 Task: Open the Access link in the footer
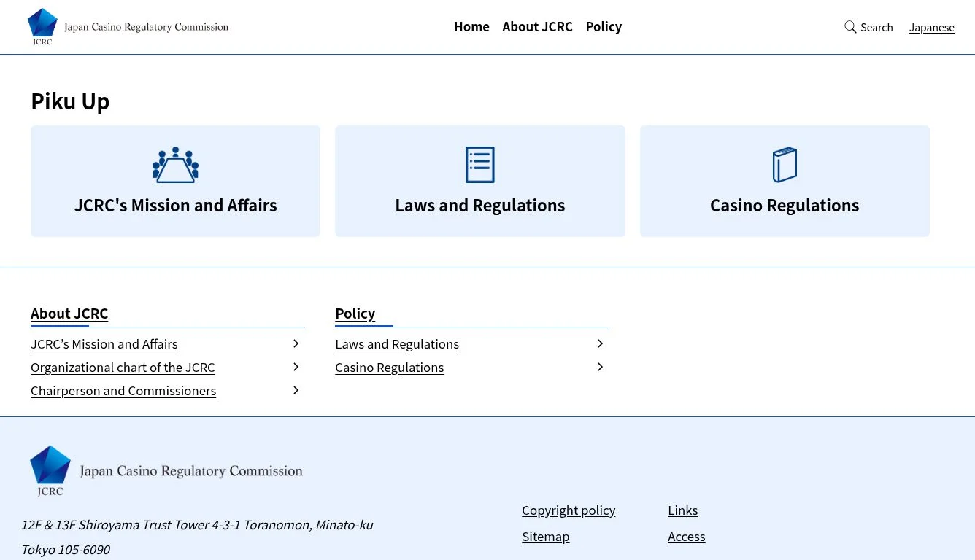(686, 536)
